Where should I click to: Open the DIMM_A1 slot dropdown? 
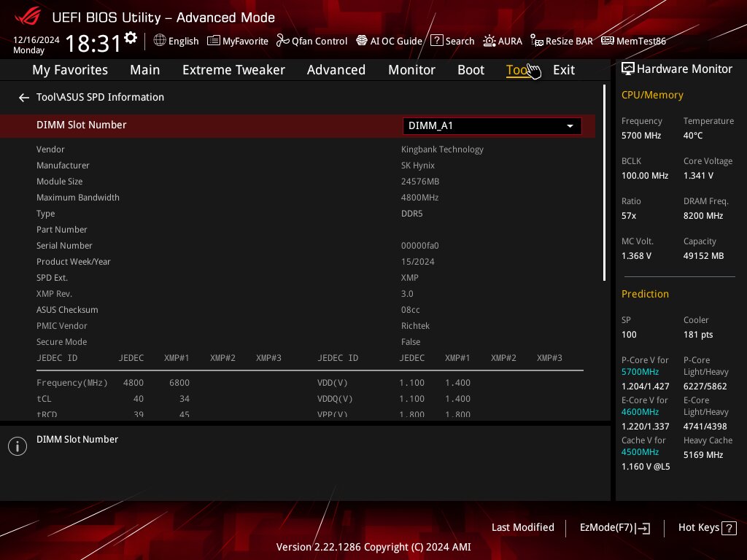[492, 125]
